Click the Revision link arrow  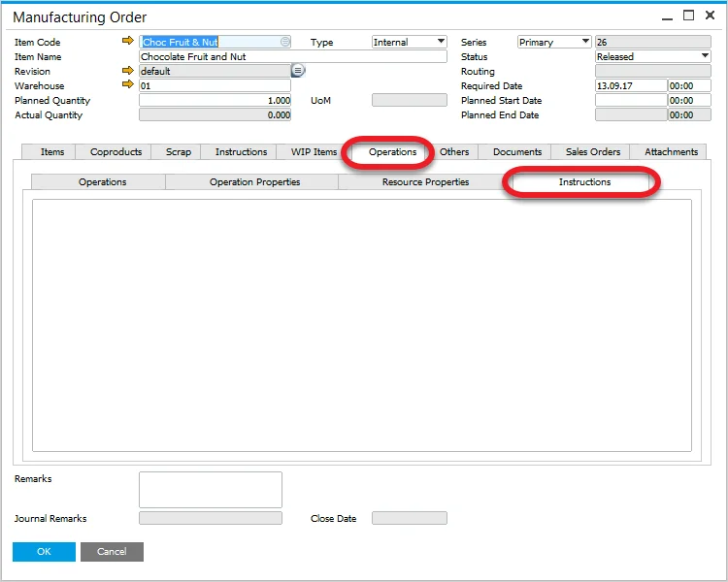point(127,71)
